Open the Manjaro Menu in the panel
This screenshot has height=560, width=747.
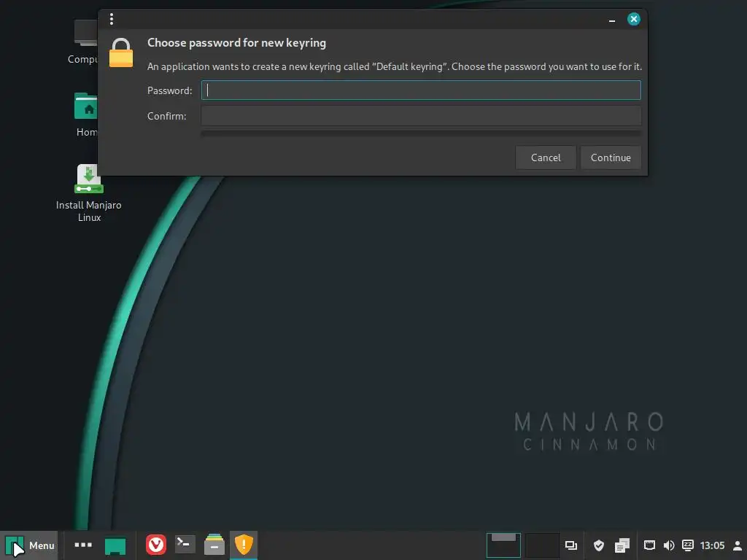click(29, 545)
